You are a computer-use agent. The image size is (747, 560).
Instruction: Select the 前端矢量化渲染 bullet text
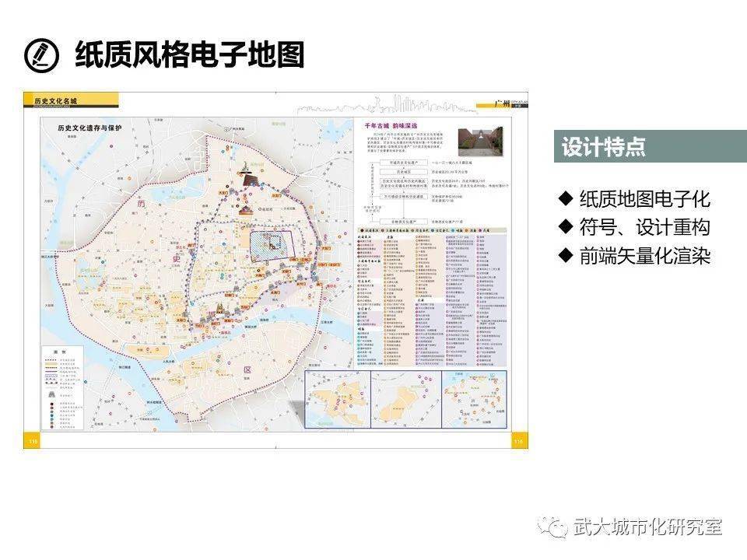(645, 256)
